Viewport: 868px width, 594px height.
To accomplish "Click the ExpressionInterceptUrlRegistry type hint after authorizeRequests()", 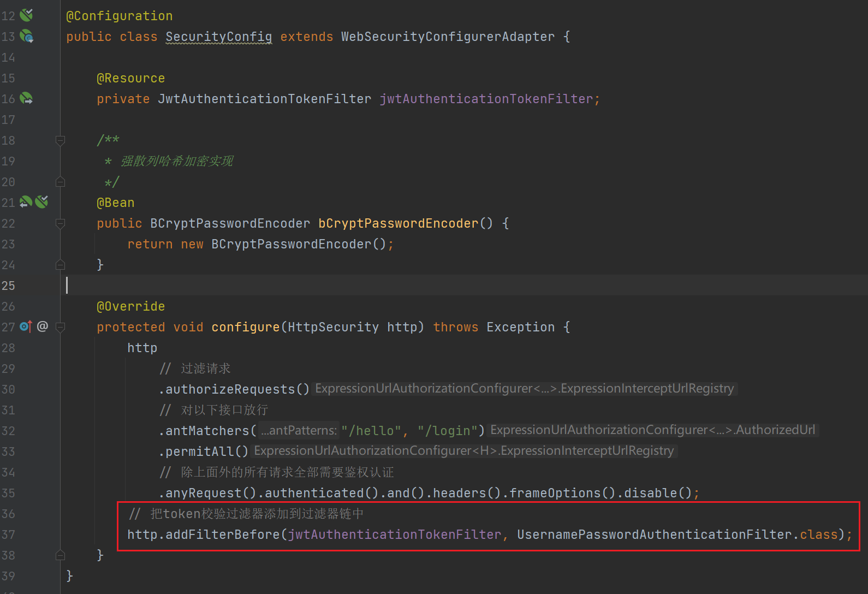I will pos(524,389).
